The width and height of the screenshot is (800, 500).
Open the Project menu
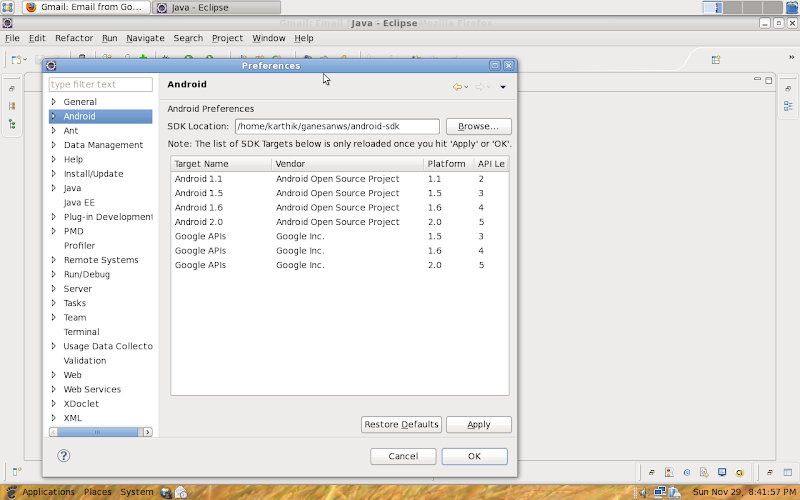click(x=227, y=38)
